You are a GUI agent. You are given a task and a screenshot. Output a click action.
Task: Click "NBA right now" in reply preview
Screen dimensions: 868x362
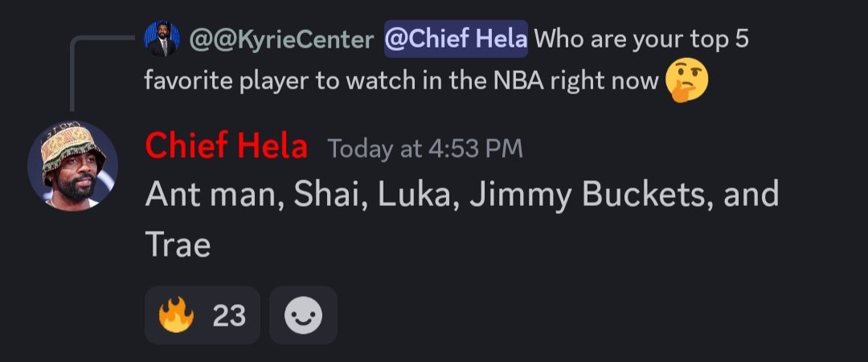point(571,82)
